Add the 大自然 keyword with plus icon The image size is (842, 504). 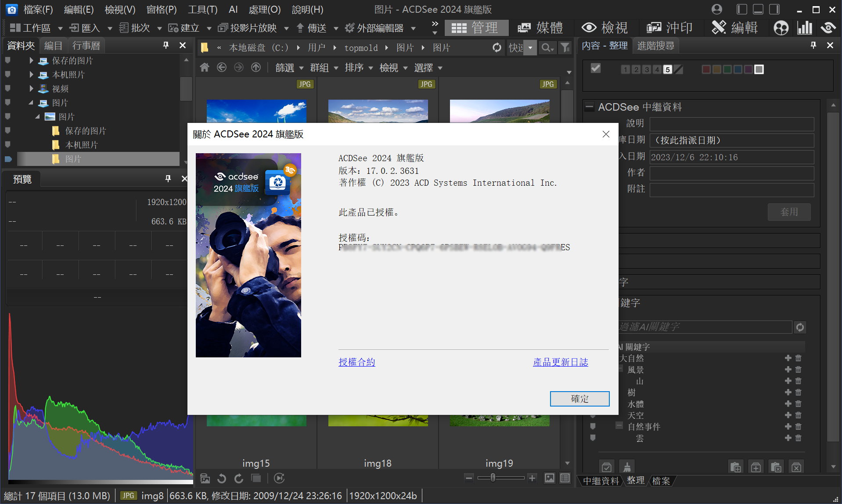(x=788, y=358)
